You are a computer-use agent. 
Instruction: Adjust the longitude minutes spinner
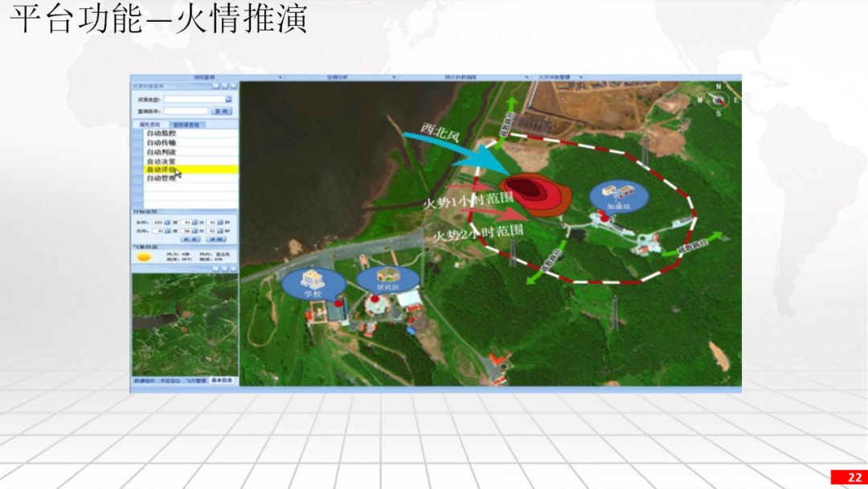point(194,222)
